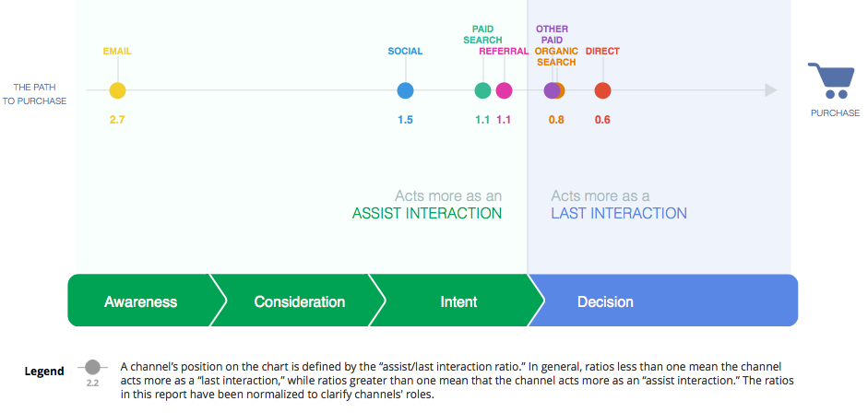868x413 pixels.
Task: Click the ASSIST INTERACTION heading
Action: [x=427, y=213]
